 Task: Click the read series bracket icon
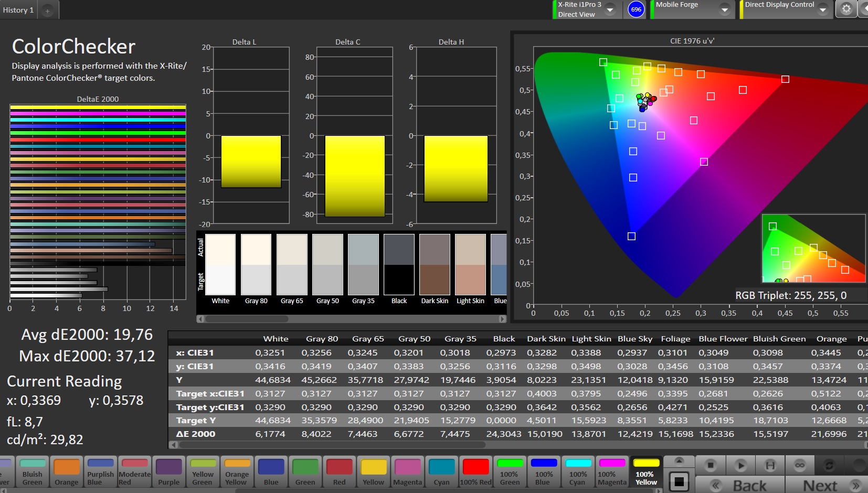[x=770, y=465]
